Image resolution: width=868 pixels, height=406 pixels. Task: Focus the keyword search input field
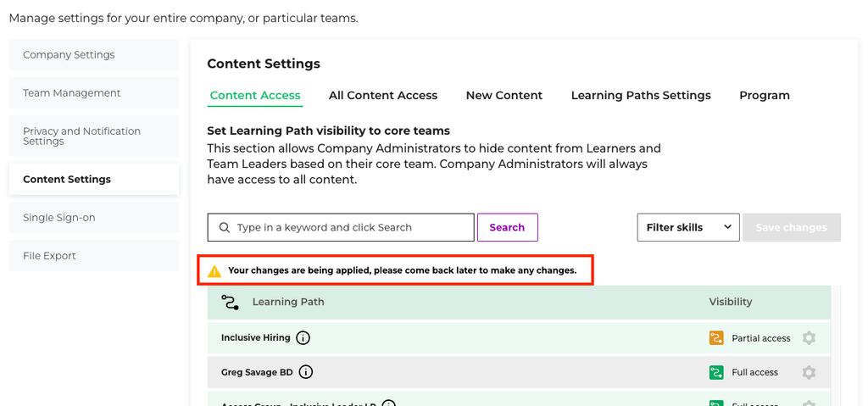pyautogui.click(x=341, y=228)
